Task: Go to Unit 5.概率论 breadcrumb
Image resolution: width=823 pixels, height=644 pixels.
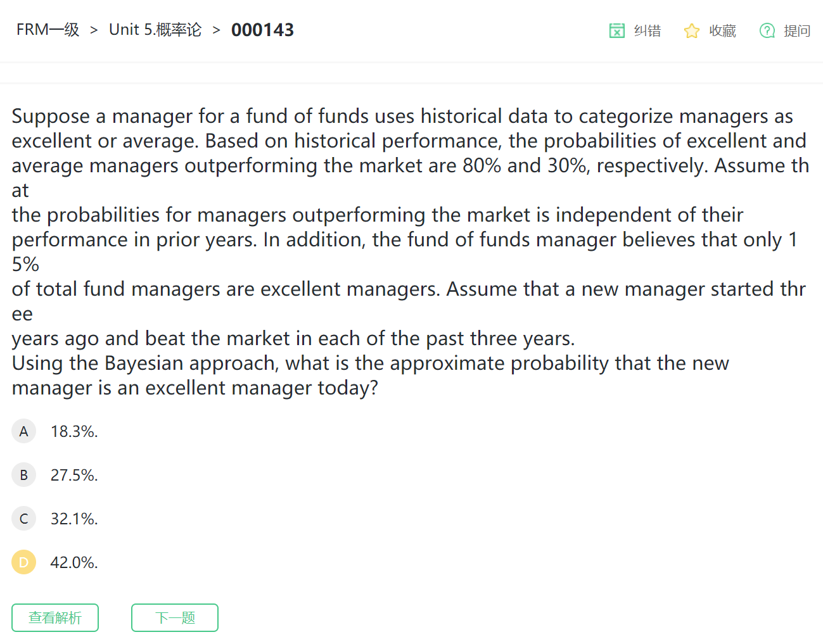Action: 155,30
